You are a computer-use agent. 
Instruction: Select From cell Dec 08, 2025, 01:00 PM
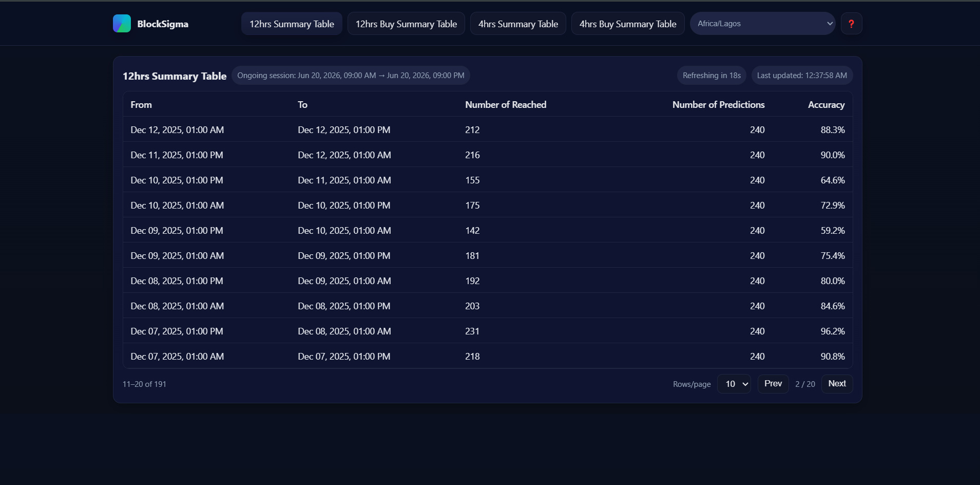pos(177,281)
